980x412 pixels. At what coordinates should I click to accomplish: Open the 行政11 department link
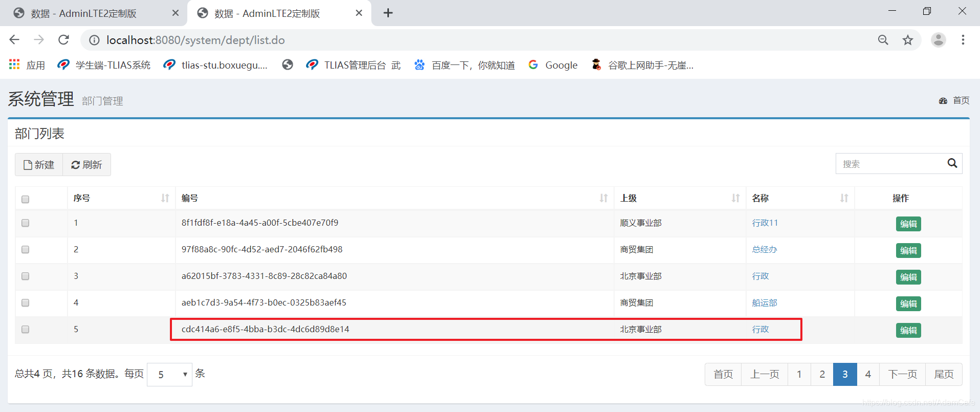tap(765, 223)
